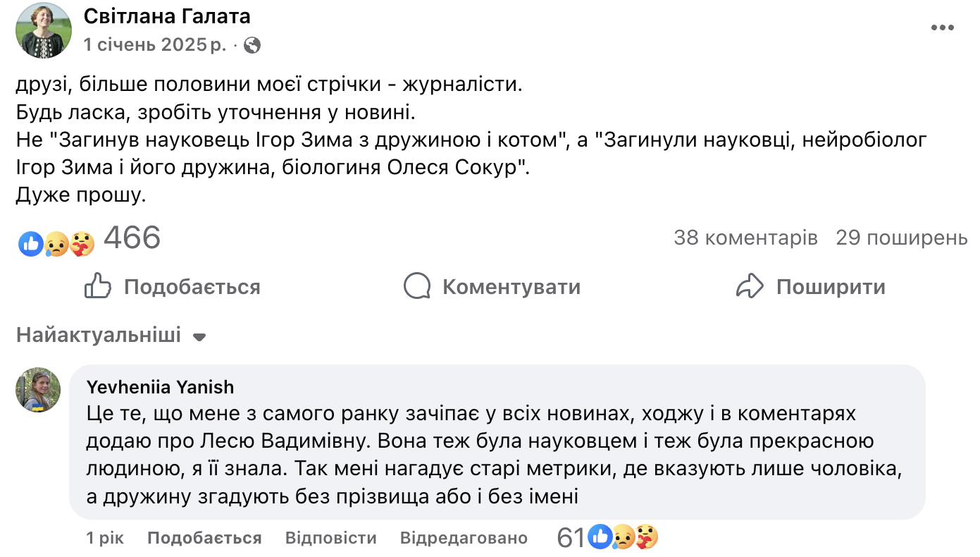Open the three-dots post options menu
The width and height of the screenshot is (980, 557).
click(942, 27)
